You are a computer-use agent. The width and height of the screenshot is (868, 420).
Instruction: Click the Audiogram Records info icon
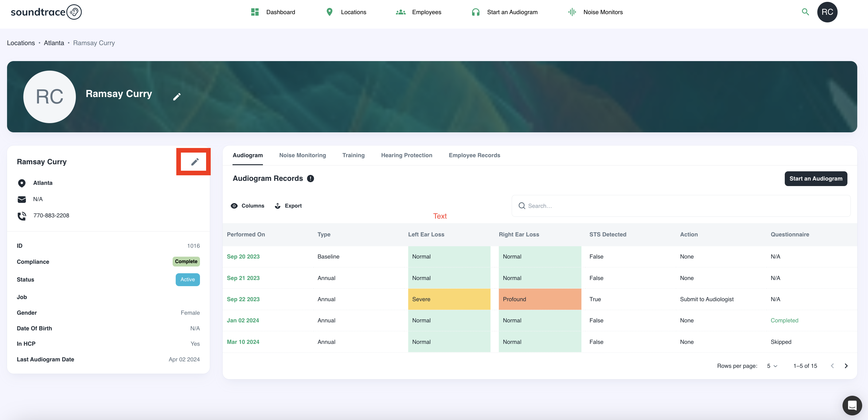click(310, 178)
